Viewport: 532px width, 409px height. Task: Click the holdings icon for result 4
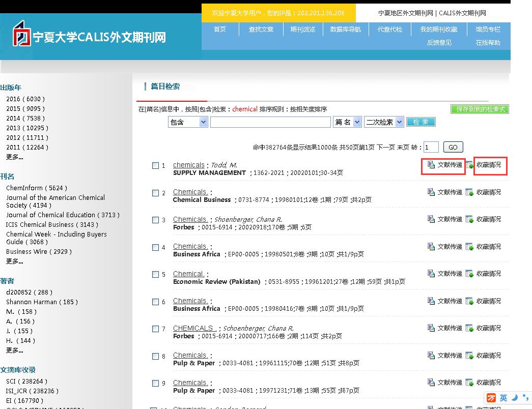469,247
